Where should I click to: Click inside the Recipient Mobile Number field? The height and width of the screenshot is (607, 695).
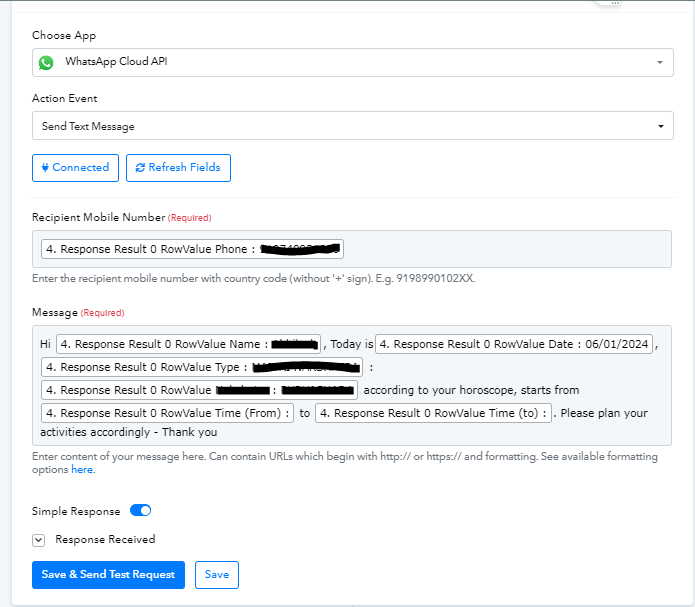point(351,249)
